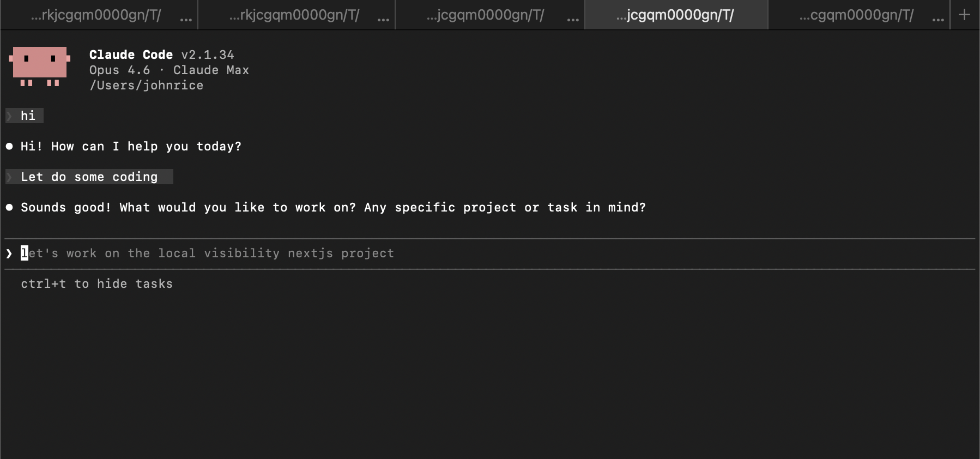The image size is (980, 459).
Task: Switch to the first terminal tab
Action: pos(95,15)
